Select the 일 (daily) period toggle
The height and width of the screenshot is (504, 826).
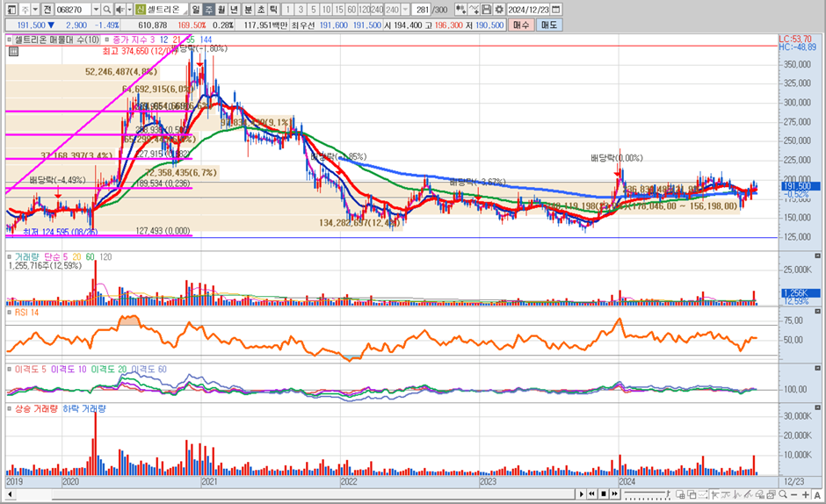click(196, 9)
